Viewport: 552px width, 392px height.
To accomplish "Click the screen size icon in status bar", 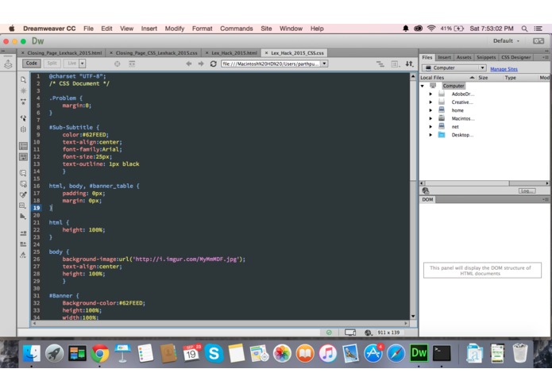I will tap(350, 332).
